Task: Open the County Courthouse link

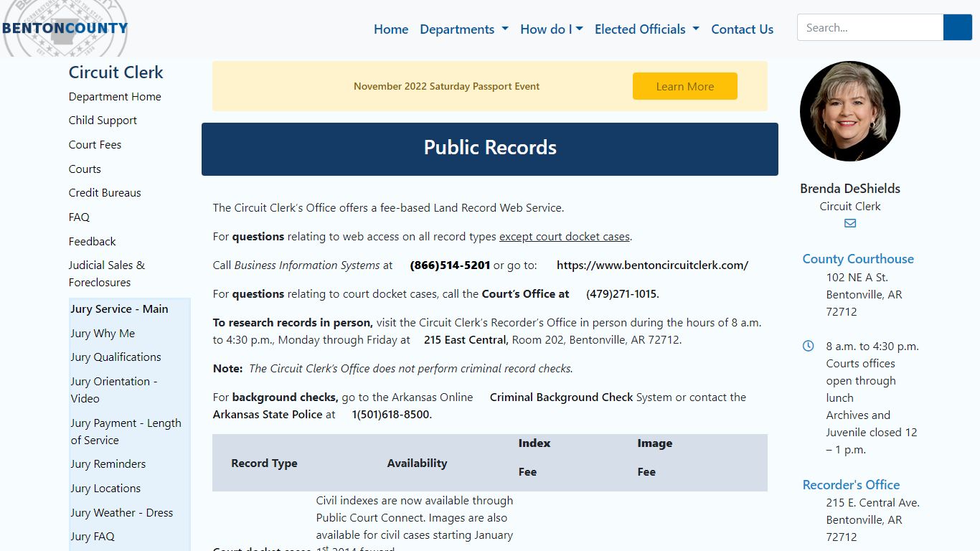Action: click(x=858, y=258)
